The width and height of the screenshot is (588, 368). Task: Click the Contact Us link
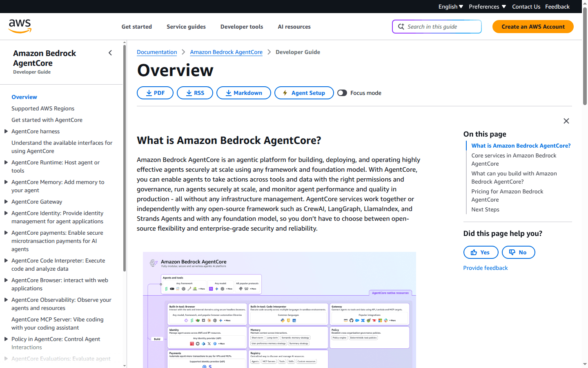tap(526, 7)
